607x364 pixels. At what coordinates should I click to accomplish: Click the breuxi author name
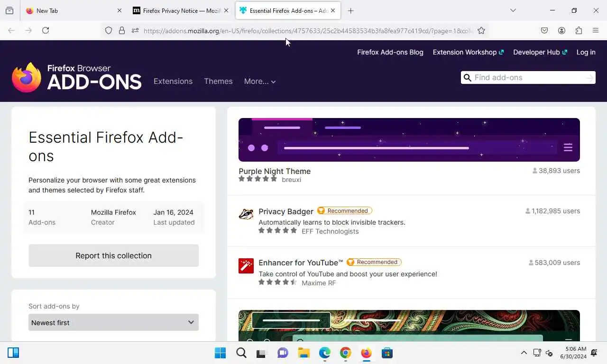pyautogui.click(x=291, y=180)
